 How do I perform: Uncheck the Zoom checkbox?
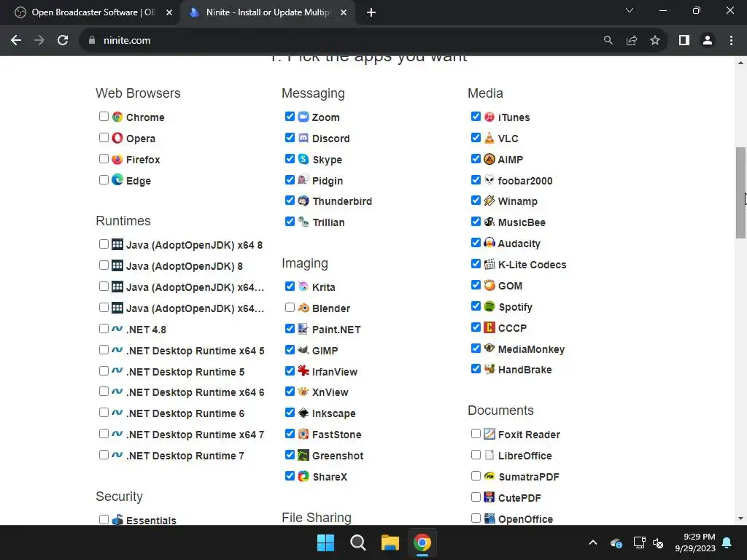[290, 117]
